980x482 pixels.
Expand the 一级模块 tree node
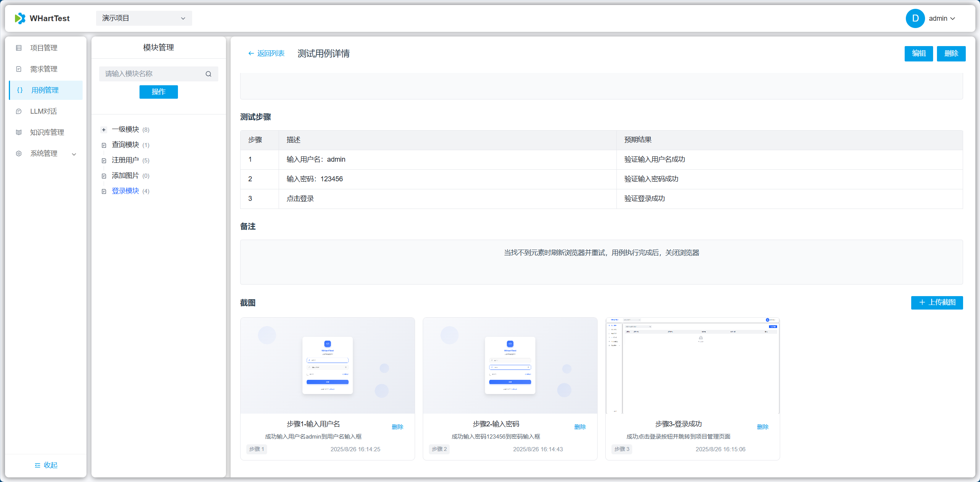[x=104, y=130]
